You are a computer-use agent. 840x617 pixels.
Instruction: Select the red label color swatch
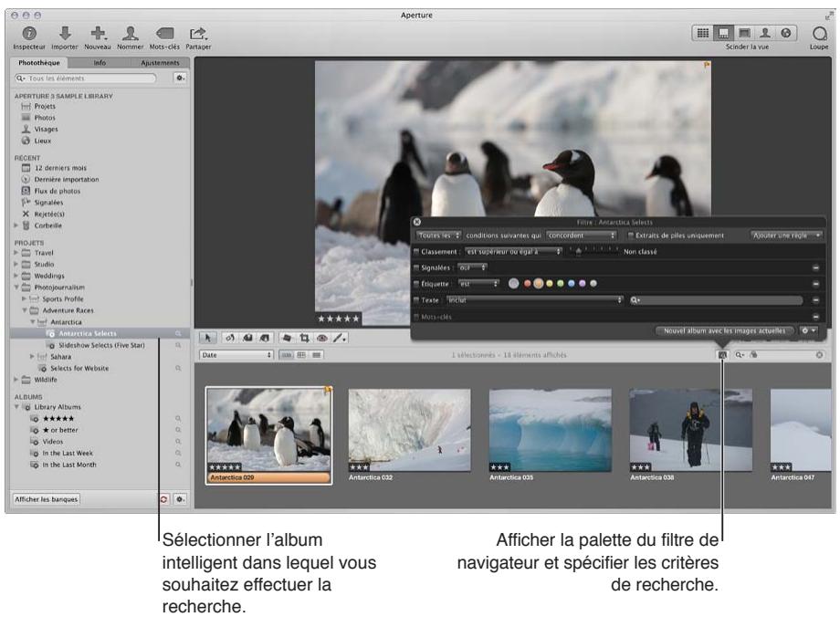pyautogui.click(x=527, y=284)
